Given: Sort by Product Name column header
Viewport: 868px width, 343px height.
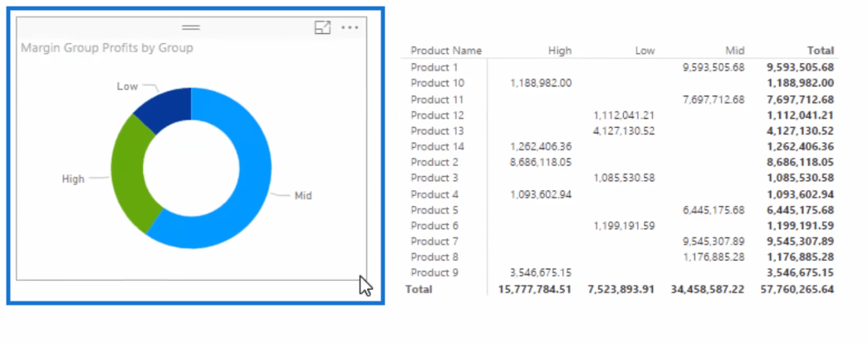Looking at the screenshot, I should 446,51.
